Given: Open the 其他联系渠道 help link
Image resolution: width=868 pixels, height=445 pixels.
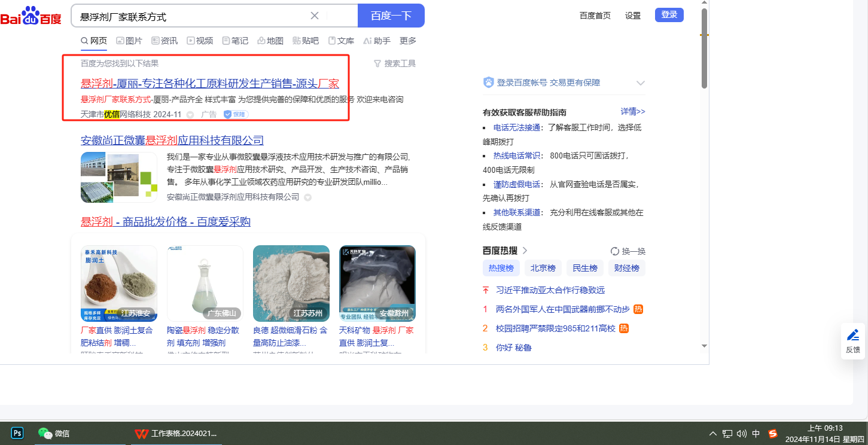Looking at the screenshot, I should pos(517,212).
